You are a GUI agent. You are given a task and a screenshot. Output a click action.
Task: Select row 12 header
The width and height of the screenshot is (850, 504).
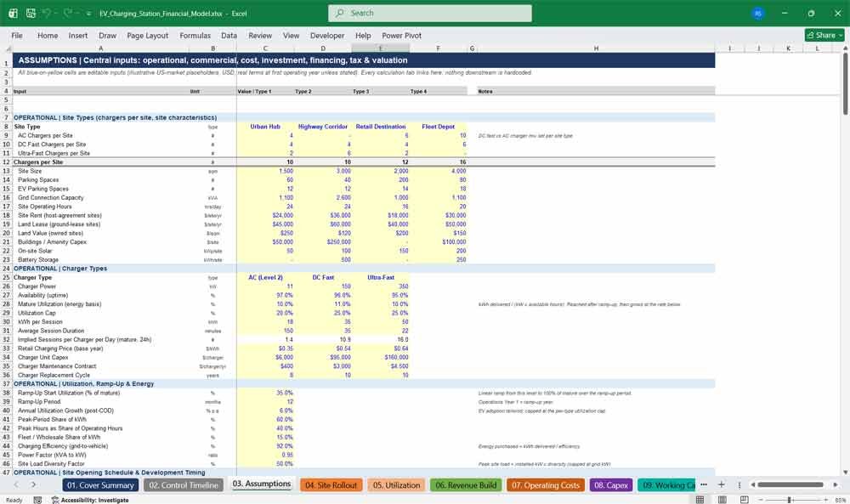[7, 162]
